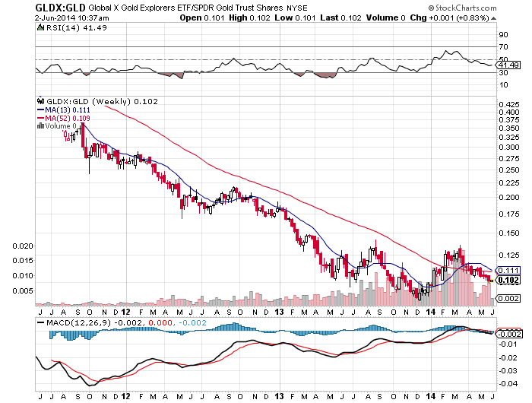
Task: Click year 13 on the price chart time axis
Action: pyautogui.click(x=279, y=312)
